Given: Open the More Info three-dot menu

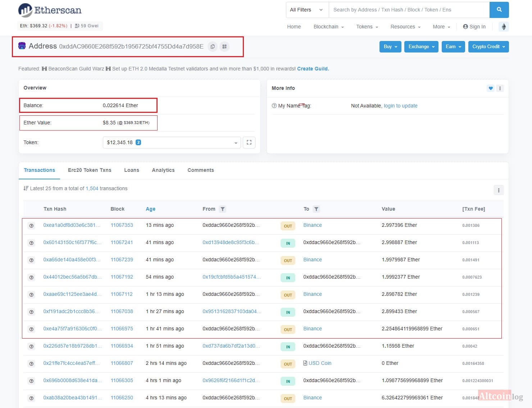Looking at the screenshot, I should coord(500,88).
